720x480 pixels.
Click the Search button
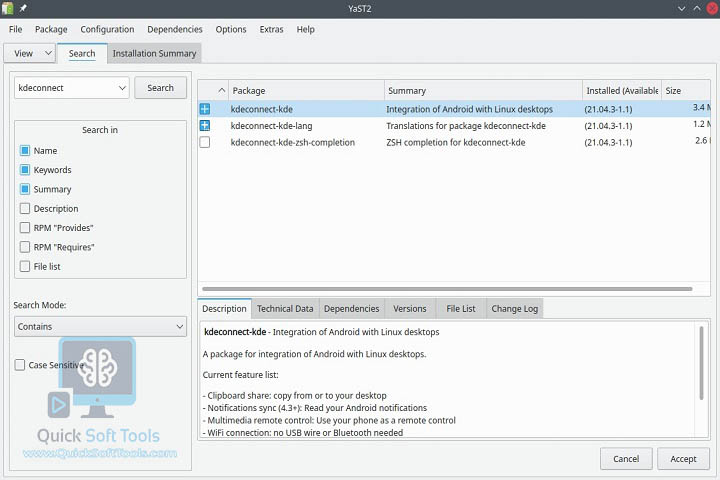(161, 88)
